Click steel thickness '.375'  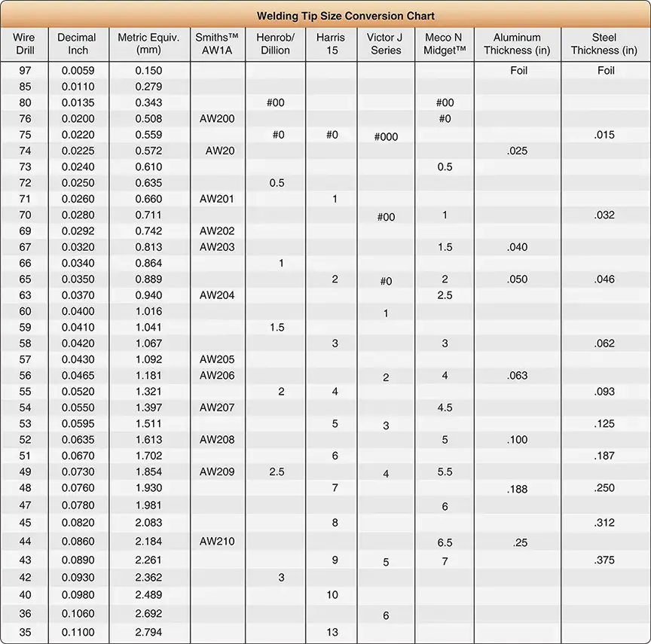coord(604,560)
